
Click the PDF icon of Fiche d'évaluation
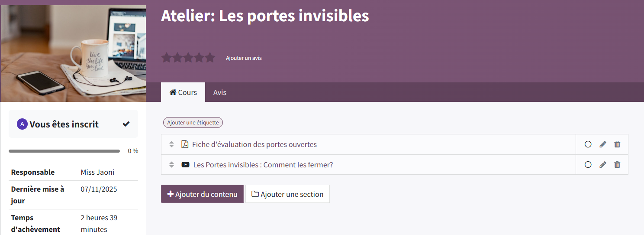pos(185,144)
